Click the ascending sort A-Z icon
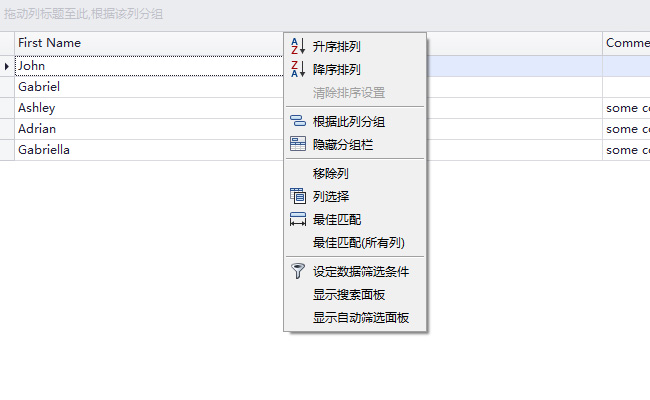 click(298, 46)
